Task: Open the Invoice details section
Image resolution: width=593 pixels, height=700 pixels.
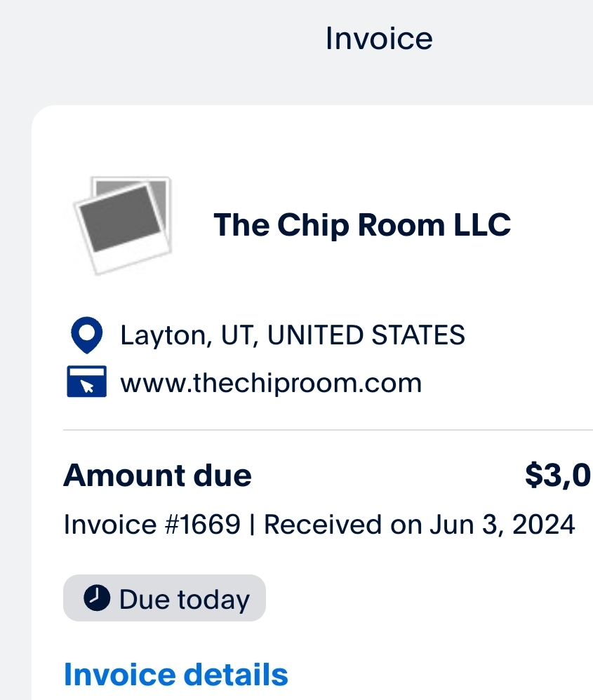Action: pyautogui.click(x=175, y=674)
